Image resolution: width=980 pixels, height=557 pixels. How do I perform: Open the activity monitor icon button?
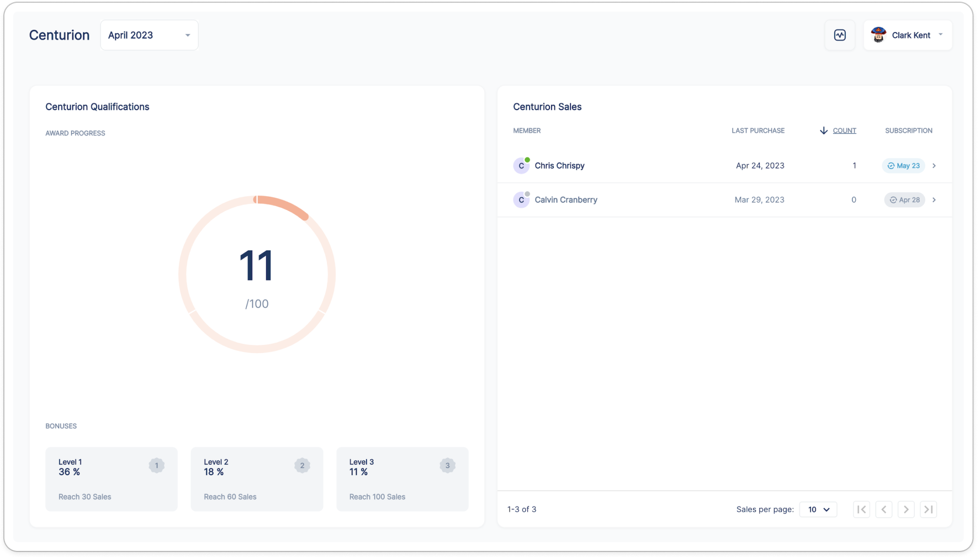click(x=840, y=35)
